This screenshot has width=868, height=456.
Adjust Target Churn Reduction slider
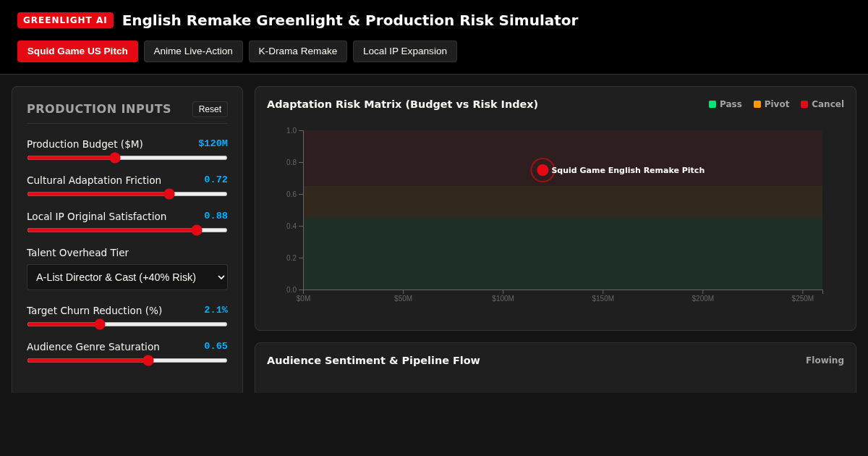pos(127,324)
